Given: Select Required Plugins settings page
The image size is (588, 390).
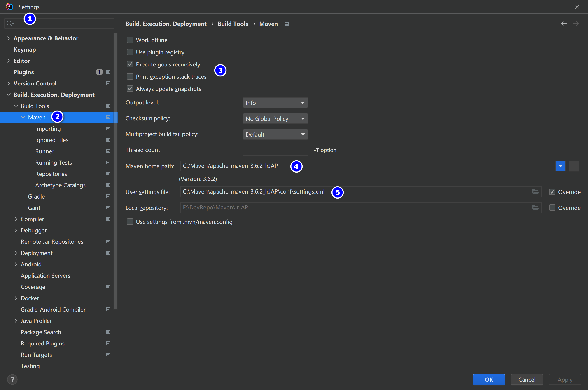Looking at the screenshot, I should pyautogui.click(x=42, y=343).
